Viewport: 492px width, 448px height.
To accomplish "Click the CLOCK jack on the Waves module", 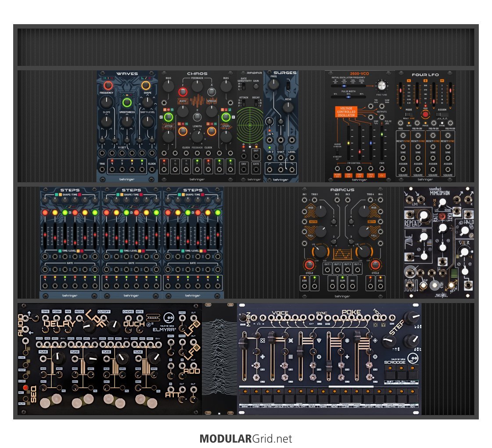I will (152, 170).
